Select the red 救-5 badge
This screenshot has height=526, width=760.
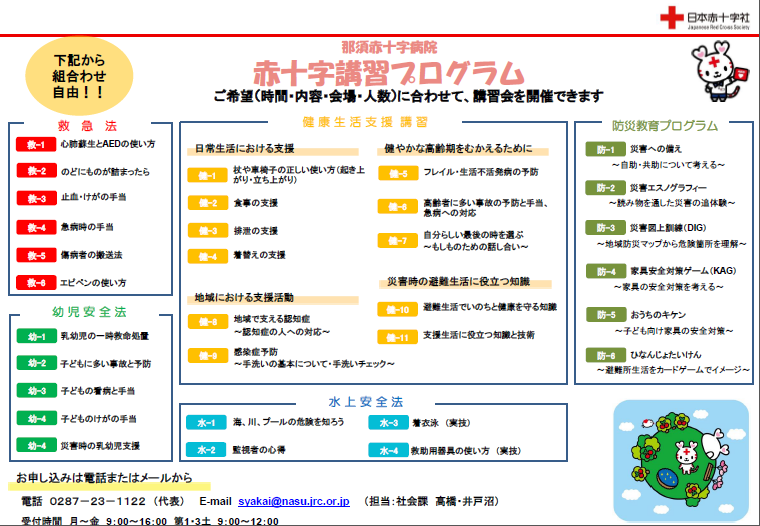coord(36,255)
